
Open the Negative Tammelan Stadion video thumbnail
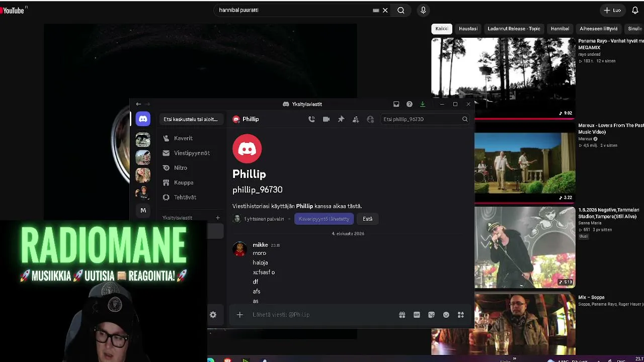point(525,247)
